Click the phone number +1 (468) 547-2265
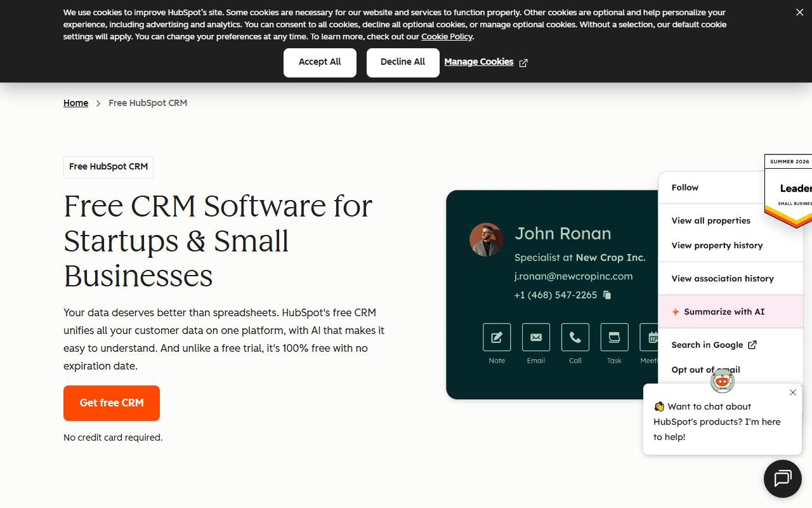The height and width of the screenshot is (508, 812). [556, 295]
